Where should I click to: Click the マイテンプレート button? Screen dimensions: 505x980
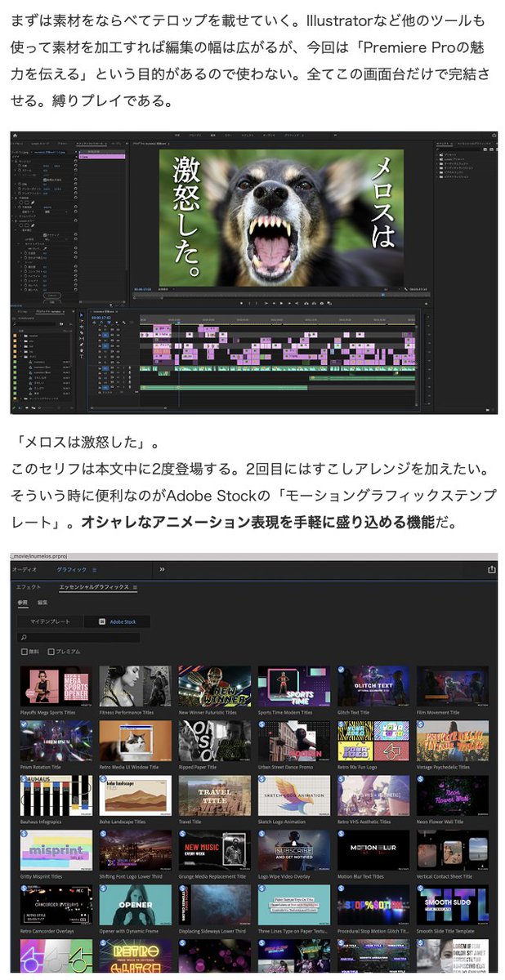[51, 621]
